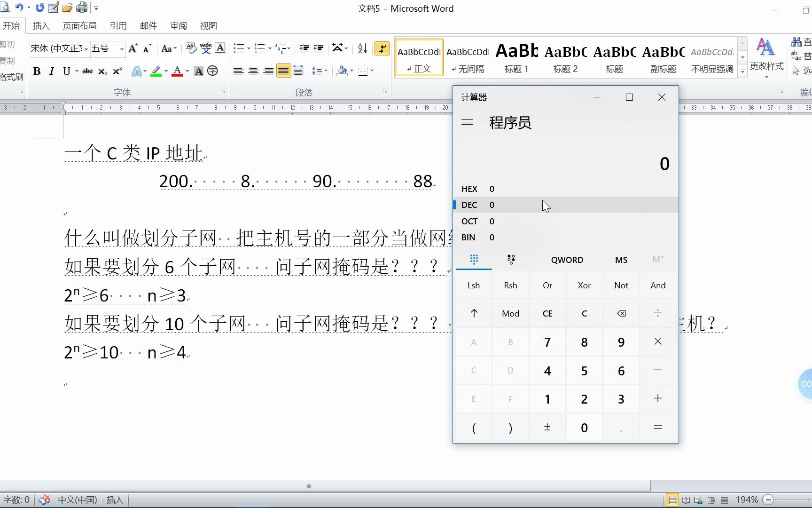812x508 pixels.
Task: Click the Undo icon in Word's quick access toolbar
Action: (x=19, y=8)
